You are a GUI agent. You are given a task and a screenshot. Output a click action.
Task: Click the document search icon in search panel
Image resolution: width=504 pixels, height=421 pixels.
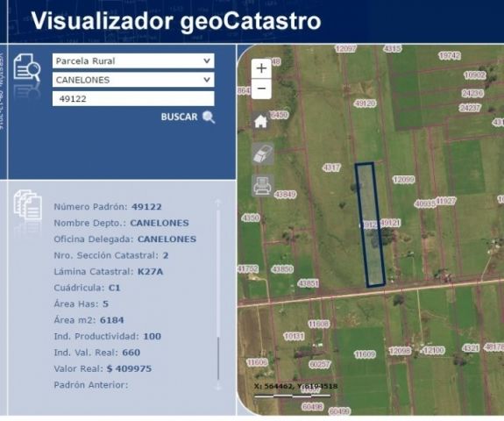click(x=27, y=68)
